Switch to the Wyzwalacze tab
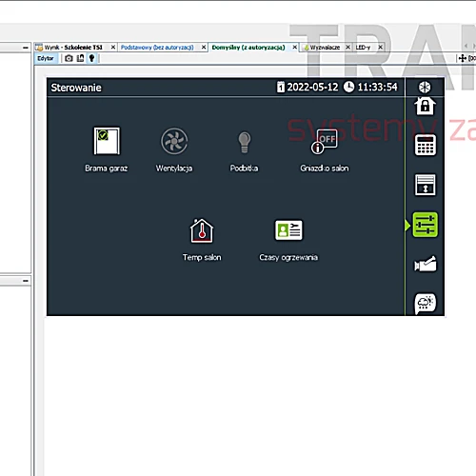The height and width of the screenshot is (476, 476). pyautogui.click(x=325, y=48)
